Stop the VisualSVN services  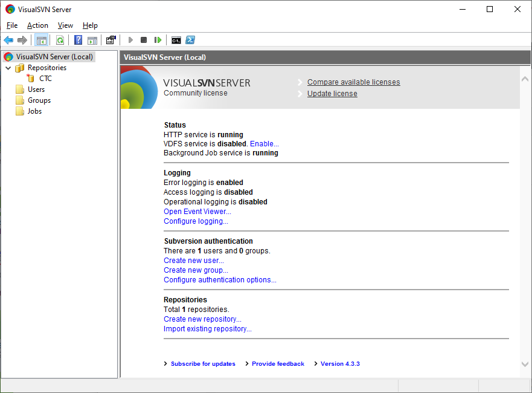click(144, 40)
